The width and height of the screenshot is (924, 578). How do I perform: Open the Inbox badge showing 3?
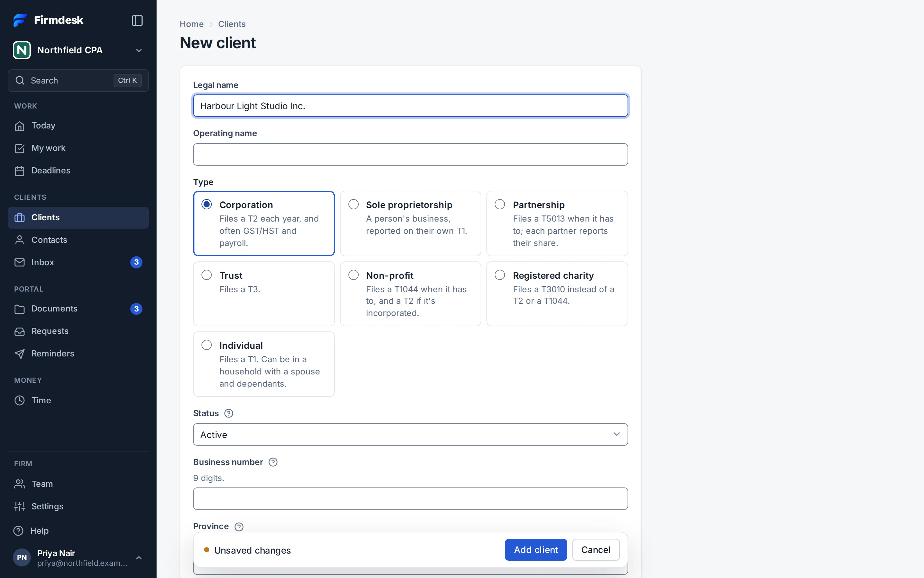pos(136,263)
